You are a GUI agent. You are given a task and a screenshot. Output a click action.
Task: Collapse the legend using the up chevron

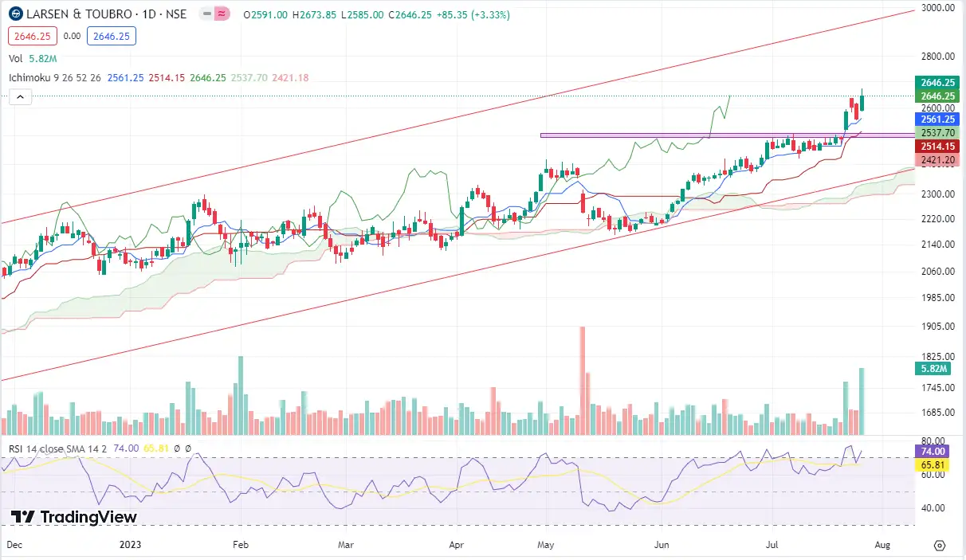pyautogui.click(x=19, y=96)
